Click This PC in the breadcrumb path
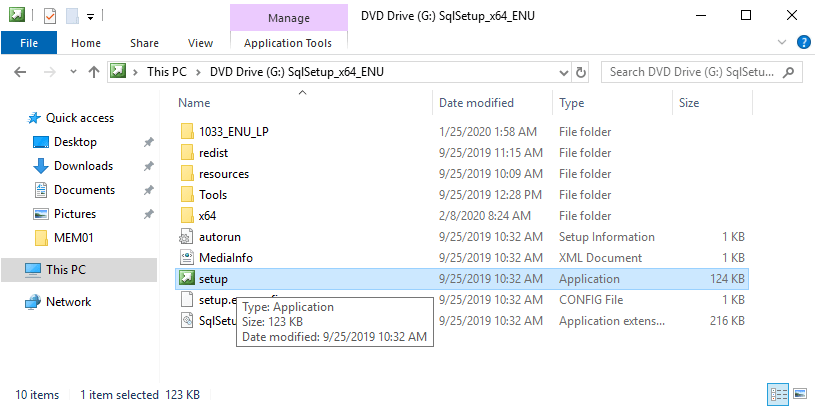 166,72
